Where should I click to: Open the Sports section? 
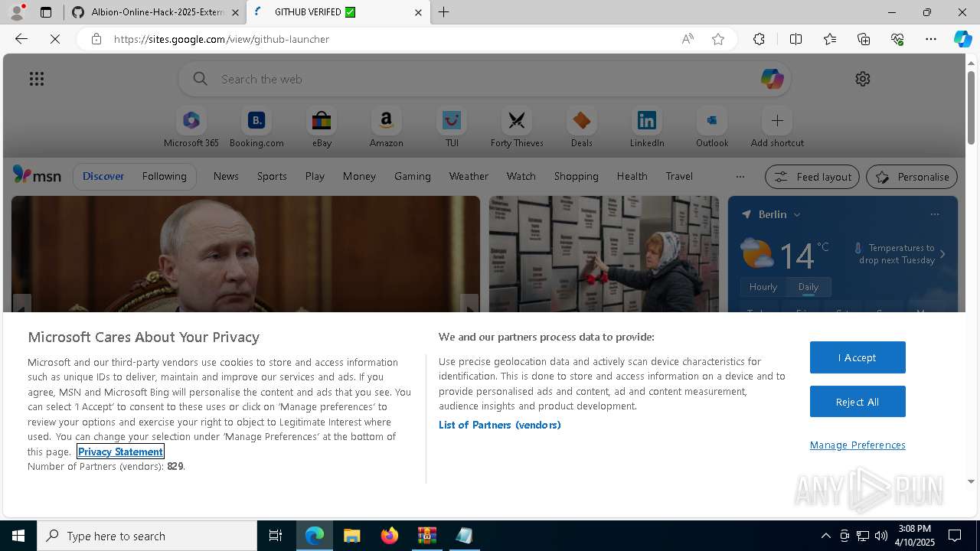point(272,176)
